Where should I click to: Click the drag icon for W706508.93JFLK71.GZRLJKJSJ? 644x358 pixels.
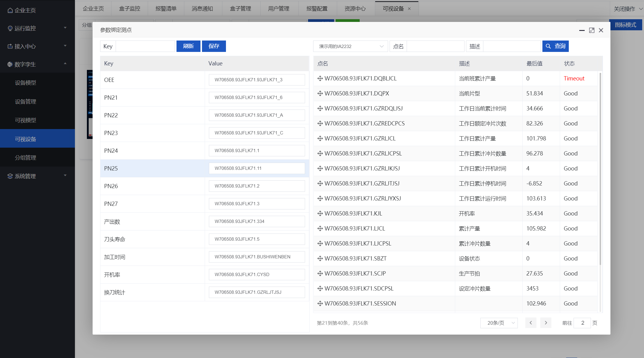click(320, 168)
